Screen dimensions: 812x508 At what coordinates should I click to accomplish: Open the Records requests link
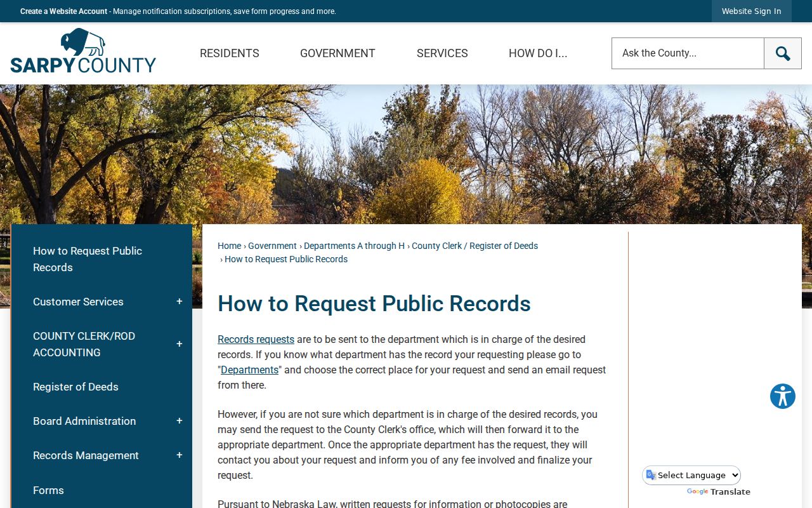256,339
